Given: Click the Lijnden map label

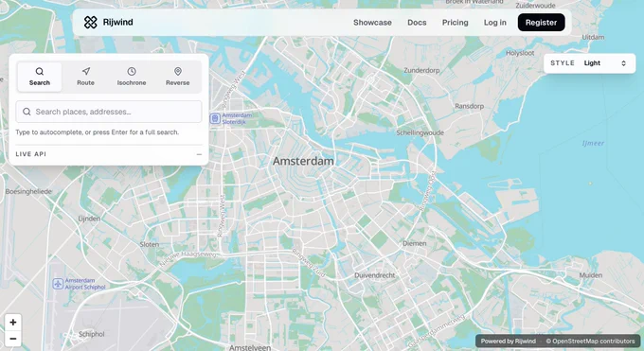Looking at the screenshot, I should (x=89, y=219).
